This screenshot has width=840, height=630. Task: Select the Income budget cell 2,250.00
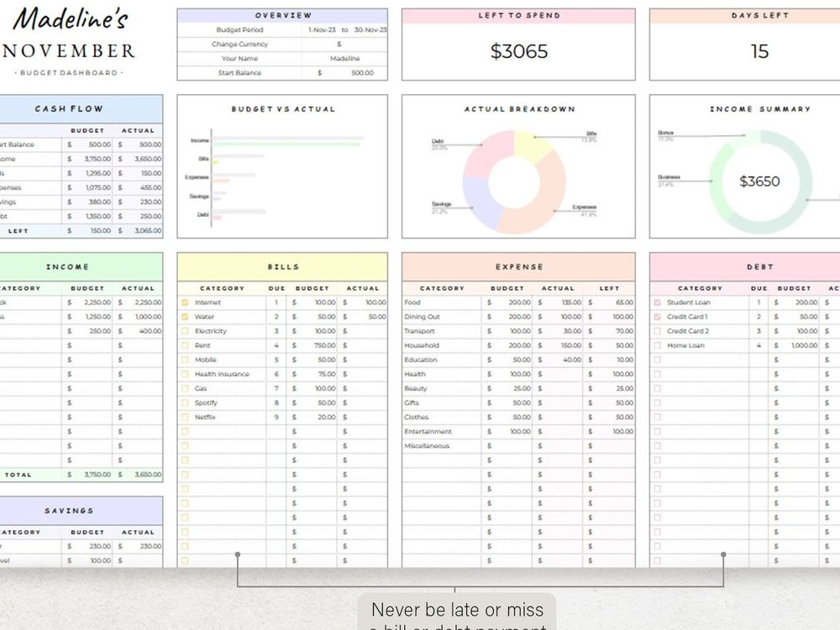tap(87, 302)
